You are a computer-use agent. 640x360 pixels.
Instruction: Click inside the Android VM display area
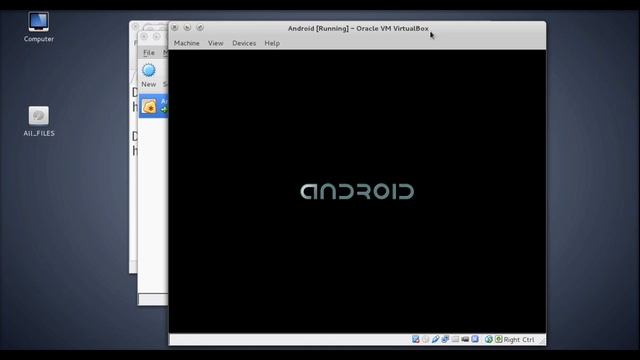(x=357, y=191)
